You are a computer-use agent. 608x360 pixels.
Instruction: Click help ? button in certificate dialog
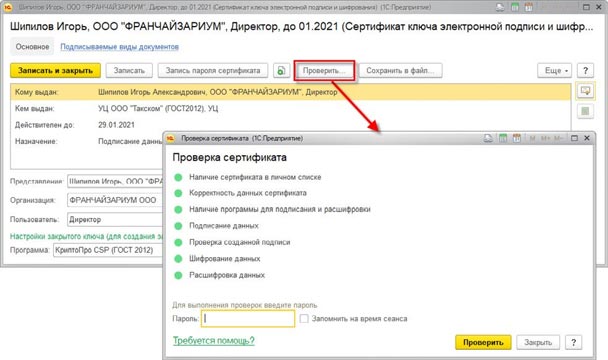coord(573,343)
